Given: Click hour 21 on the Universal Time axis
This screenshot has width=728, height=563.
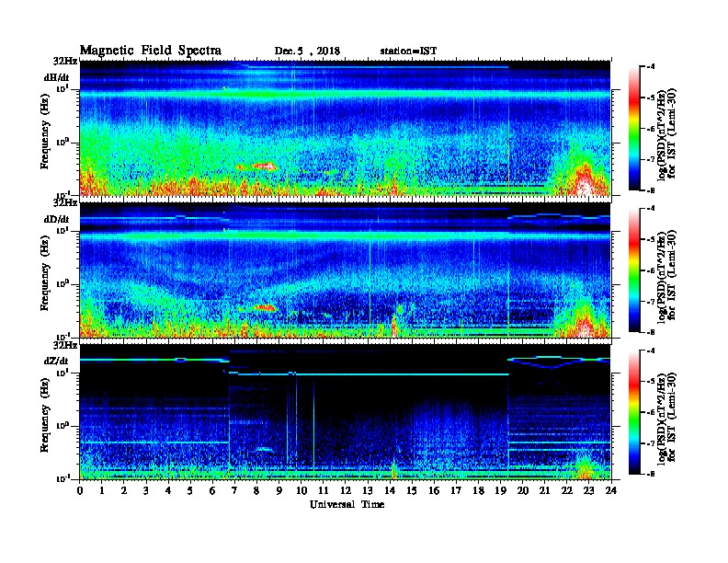Looking at the screenshot, I should 544,490.
